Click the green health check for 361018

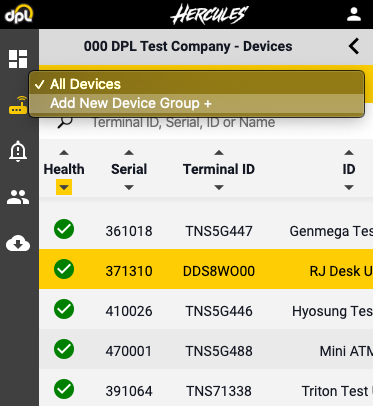[64, 229]
